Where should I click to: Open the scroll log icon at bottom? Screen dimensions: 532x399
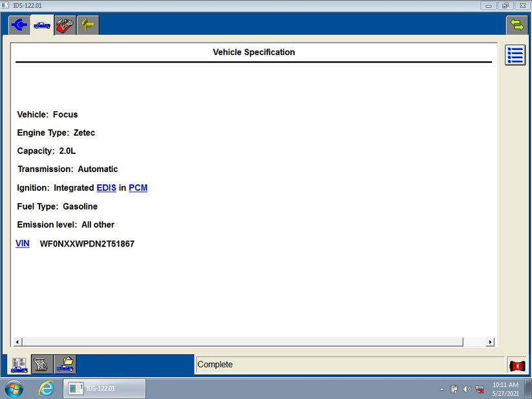point(41,364)
